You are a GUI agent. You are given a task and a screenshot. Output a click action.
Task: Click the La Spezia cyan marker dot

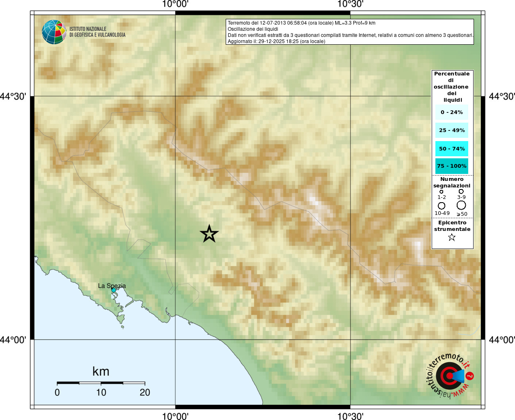114,290
